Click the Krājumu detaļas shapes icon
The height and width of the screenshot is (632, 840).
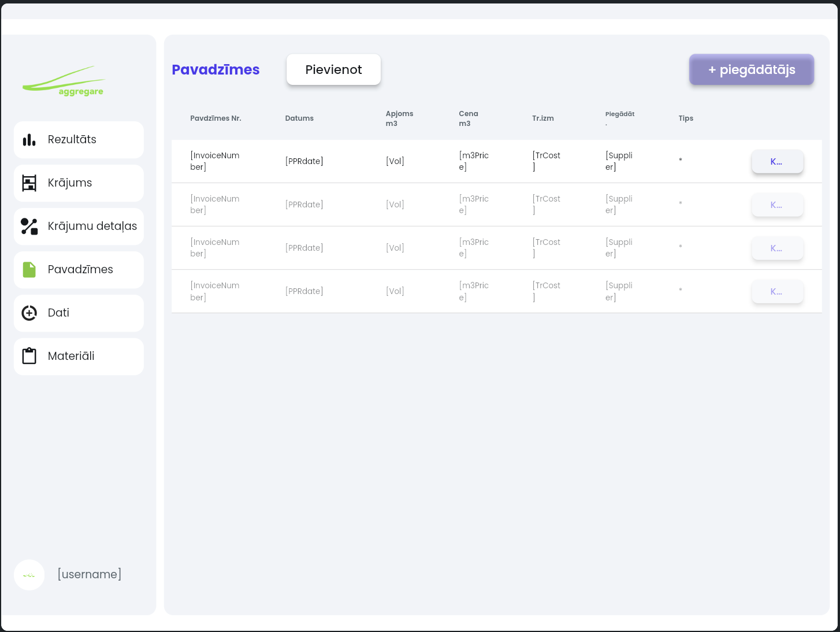tap(29, 226)
